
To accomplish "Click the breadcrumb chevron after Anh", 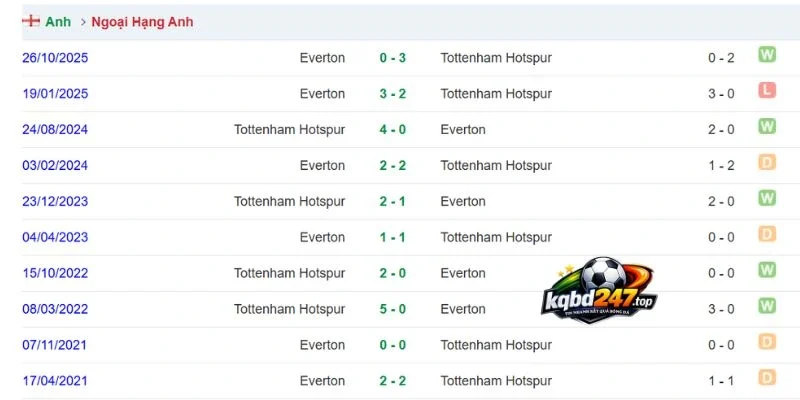I will click(x=83, y=22).
